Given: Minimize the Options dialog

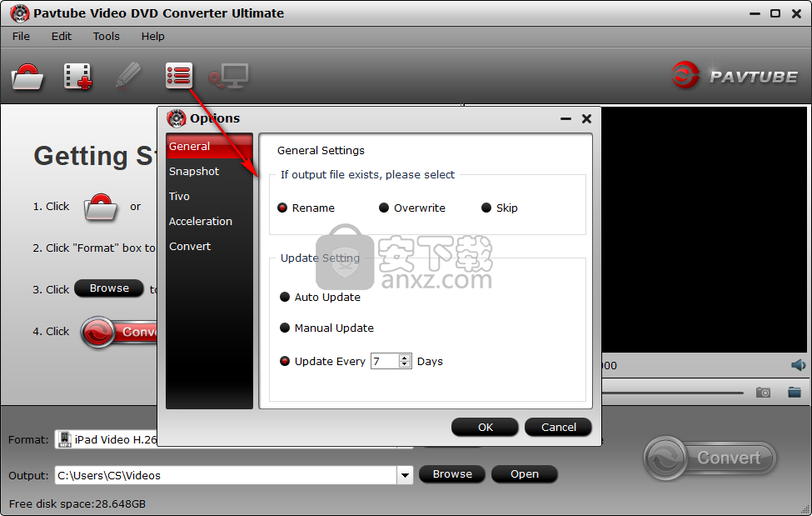Looking at the screenshot, I should pos(565,118).
